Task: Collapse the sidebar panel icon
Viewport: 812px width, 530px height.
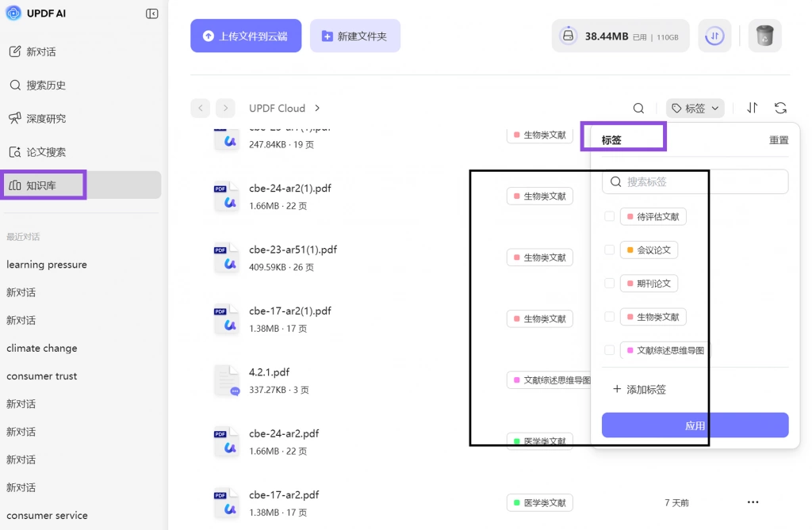Action: [151, 13]
